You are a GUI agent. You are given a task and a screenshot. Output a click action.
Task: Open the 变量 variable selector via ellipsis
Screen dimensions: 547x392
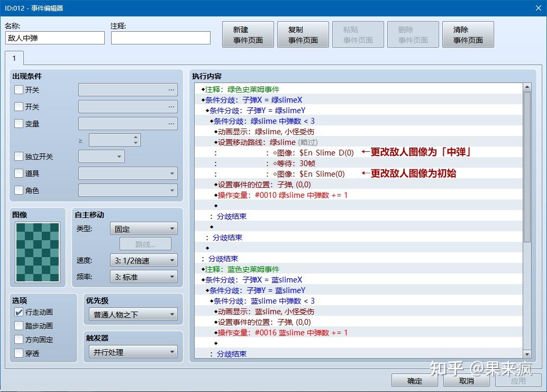[170, 123]
